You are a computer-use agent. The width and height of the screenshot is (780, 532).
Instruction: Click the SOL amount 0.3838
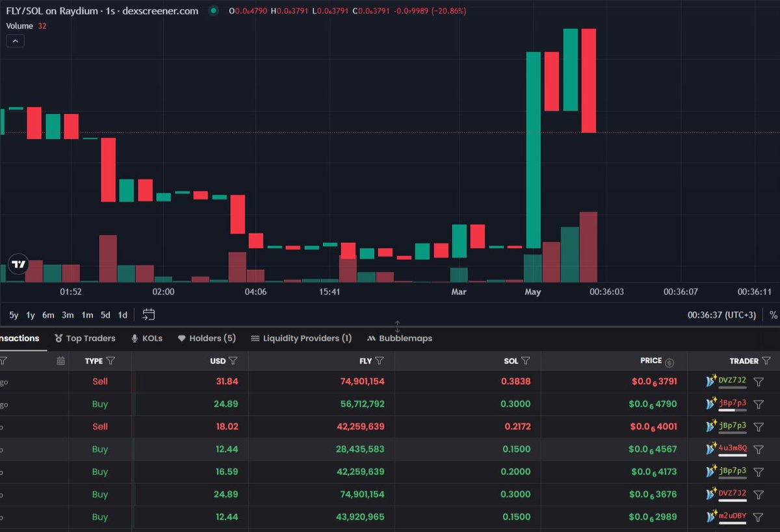coord(515,381)
